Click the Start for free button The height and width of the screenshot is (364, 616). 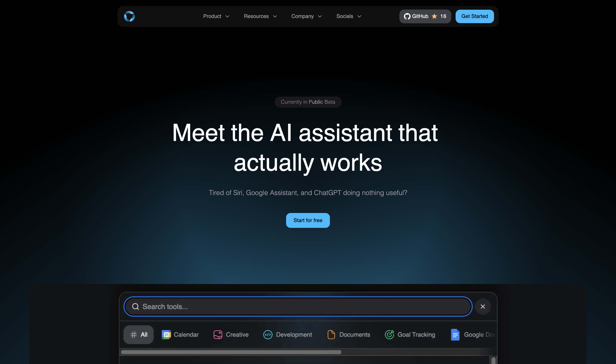[308, 220]
